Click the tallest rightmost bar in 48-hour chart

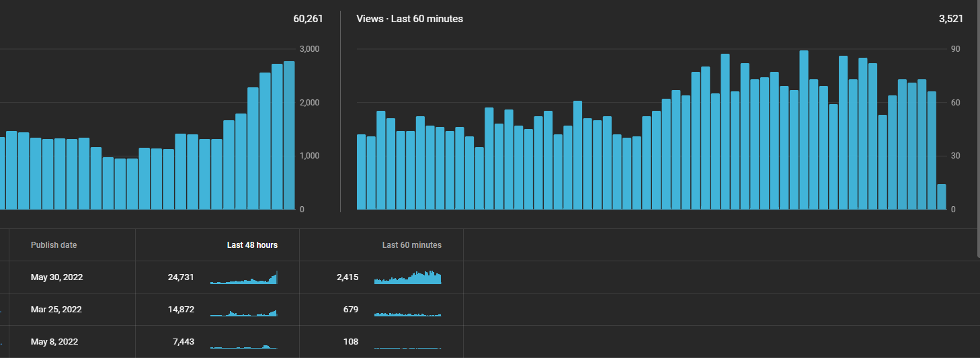pyautogui.click(x=289, y=136)
